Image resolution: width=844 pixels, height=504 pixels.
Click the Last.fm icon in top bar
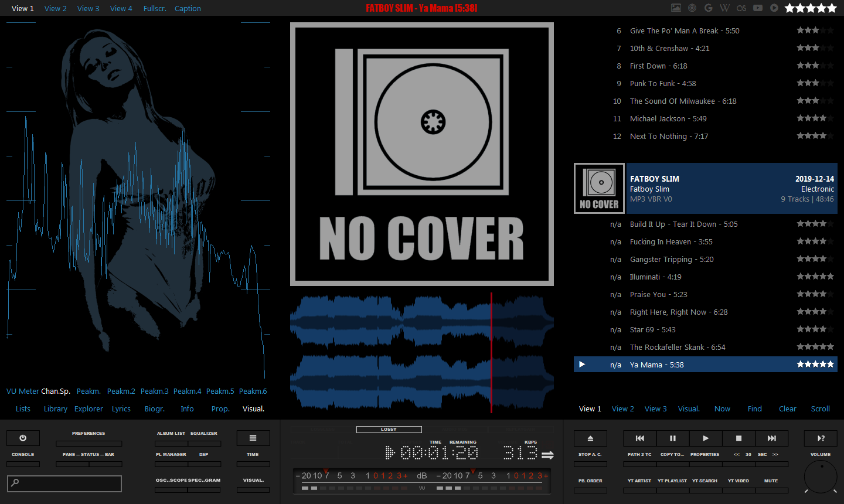pos(741,8)
